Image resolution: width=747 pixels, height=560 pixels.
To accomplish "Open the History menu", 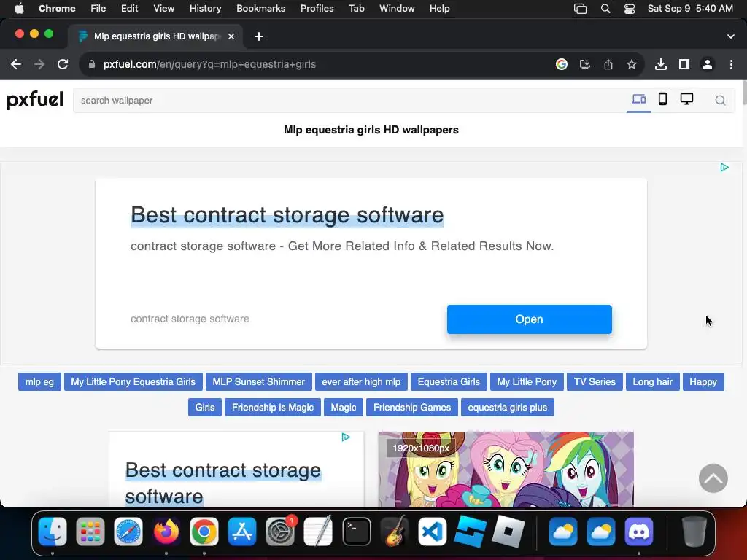I will click(205, 9).
